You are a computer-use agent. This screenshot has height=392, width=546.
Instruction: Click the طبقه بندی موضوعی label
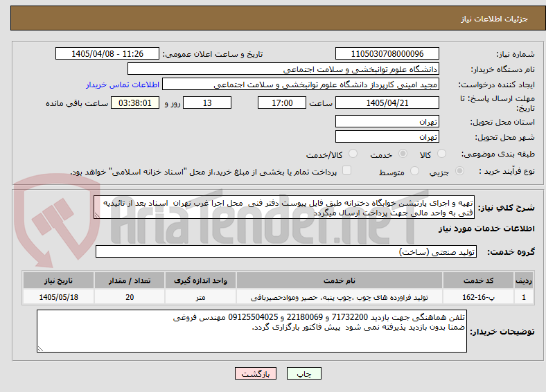pyautogui.click(x=498, y=154)
